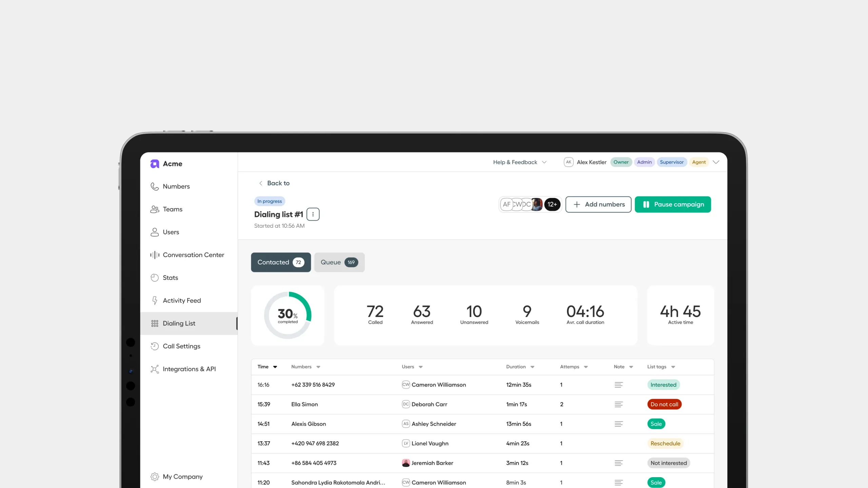Pause the campaign
Viewport: 868px width, 488px height.
pos(673,204)
